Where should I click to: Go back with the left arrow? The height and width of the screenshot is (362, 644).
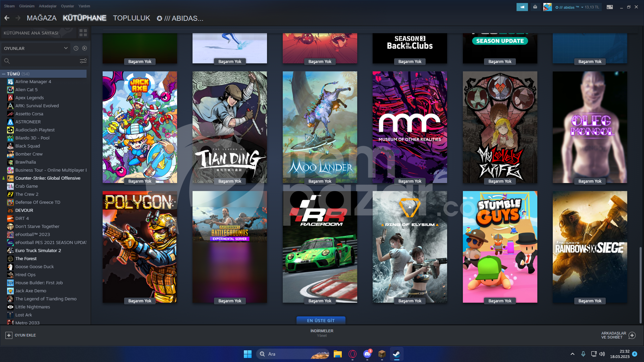[7, 18]
